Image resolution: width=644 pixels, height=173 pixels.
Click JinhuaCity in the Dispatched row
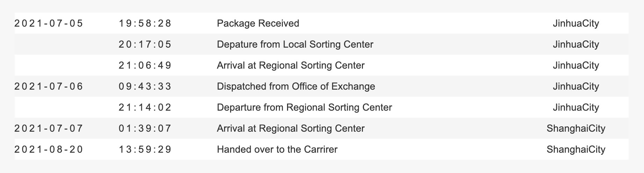tap(576, 86)
